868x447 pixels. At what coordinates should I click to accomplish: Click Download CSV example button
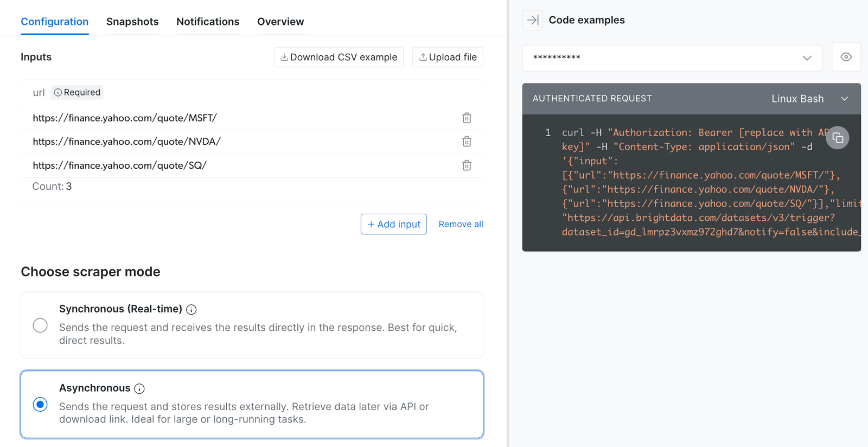(x=339, y=57)
